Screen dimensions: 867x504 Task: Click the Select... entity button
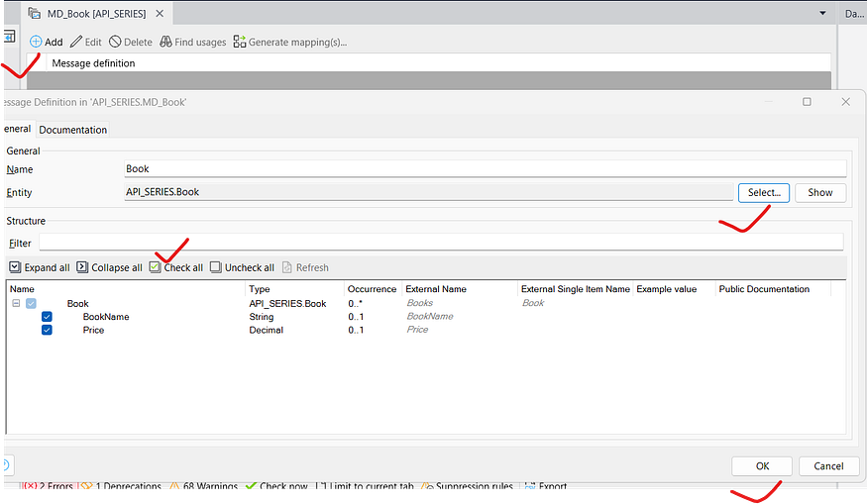click(x=763, y=192)
